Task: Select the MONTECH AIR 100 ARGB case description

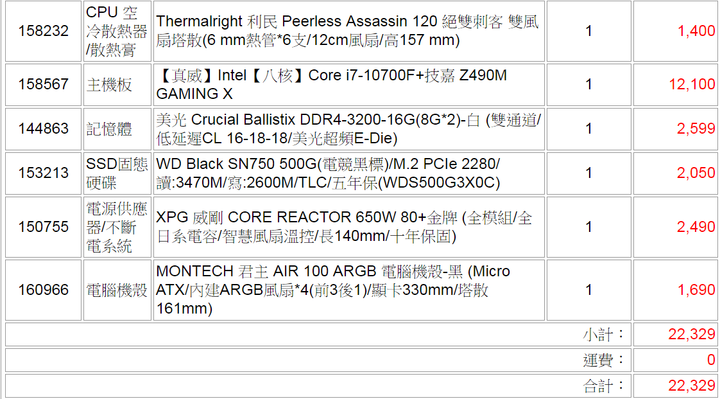Action: coord(333,290)
